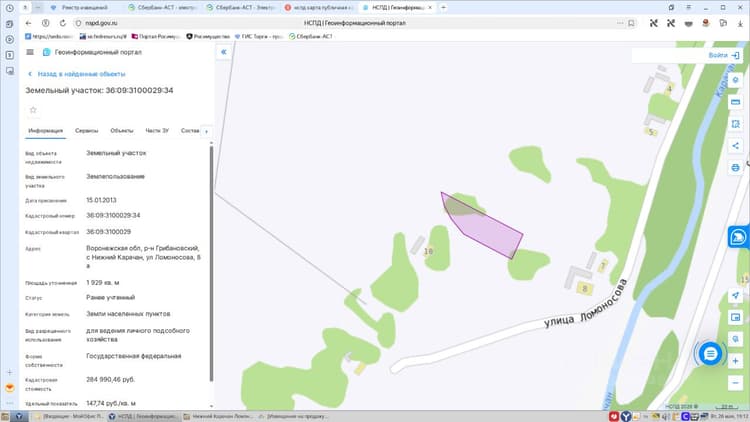The height and width of the screenshot is (422, 750).
Task: Click the browser extension red stamp icon
Action: (706, 23)
